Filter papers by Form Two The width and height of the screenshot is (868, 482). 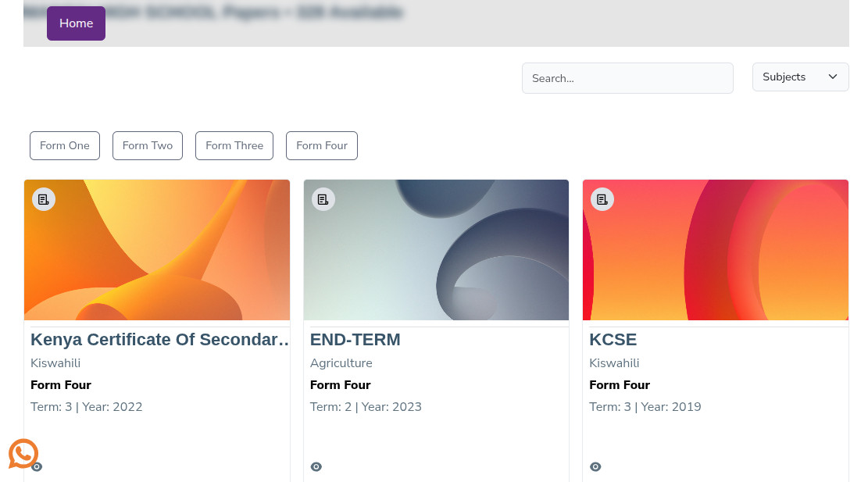coord(147,145)
